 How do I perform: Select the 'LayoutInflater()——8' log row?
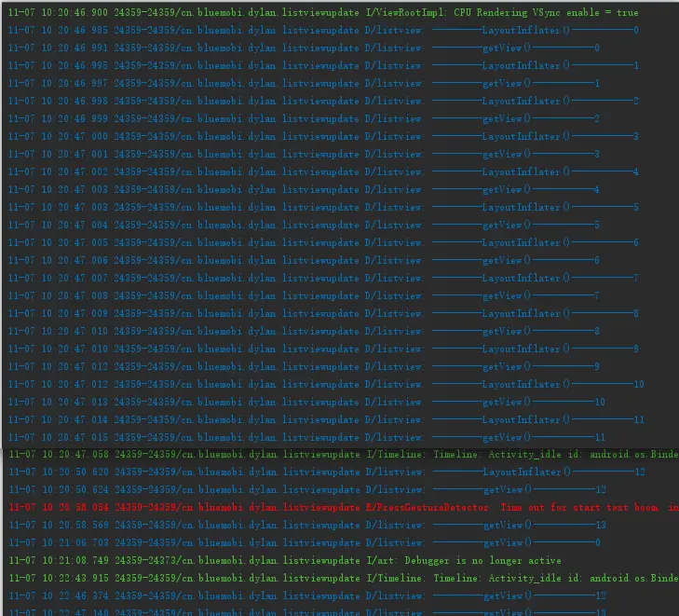click(323, 314)
